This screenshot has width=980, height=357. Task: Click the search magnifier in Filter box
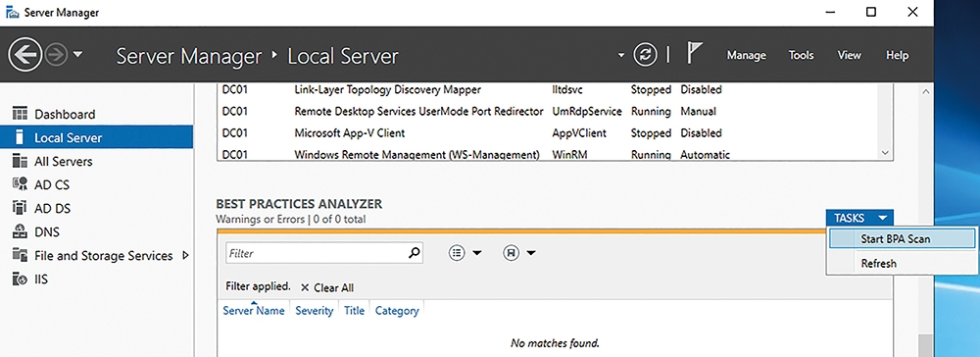[x=414, y=253]
